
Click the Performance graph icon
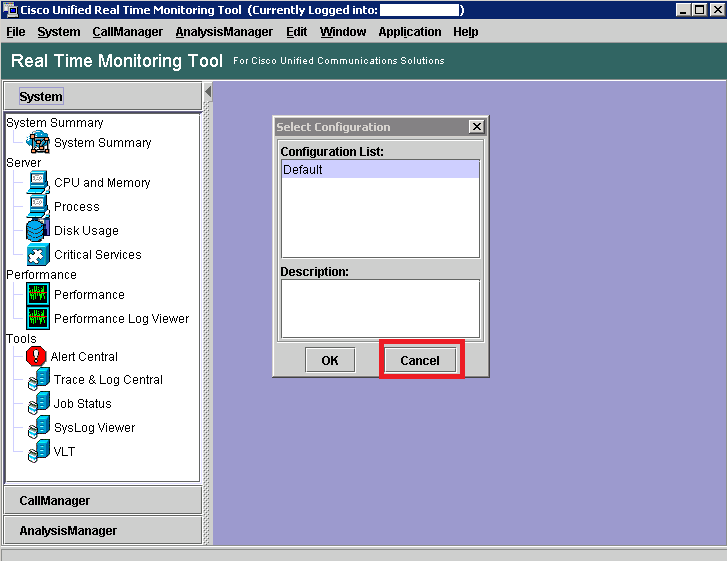tap(38, 294)
